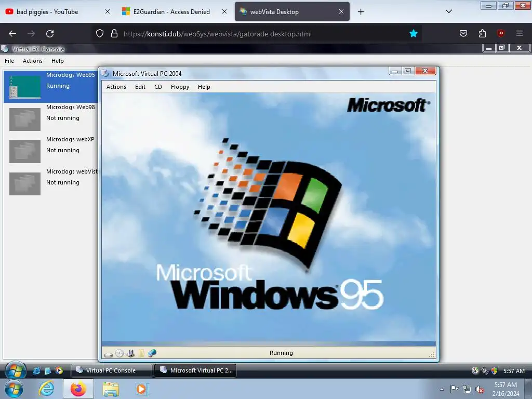
Task: Click the tracking protection shield icon in address bar
Action: click(x=100, y=33)
